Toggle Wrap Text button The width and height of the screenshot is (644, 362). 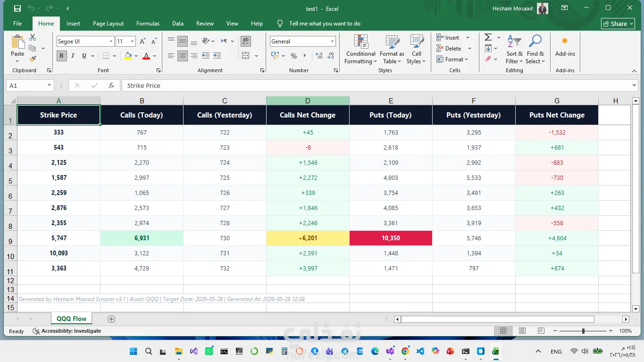coord(245,41)
